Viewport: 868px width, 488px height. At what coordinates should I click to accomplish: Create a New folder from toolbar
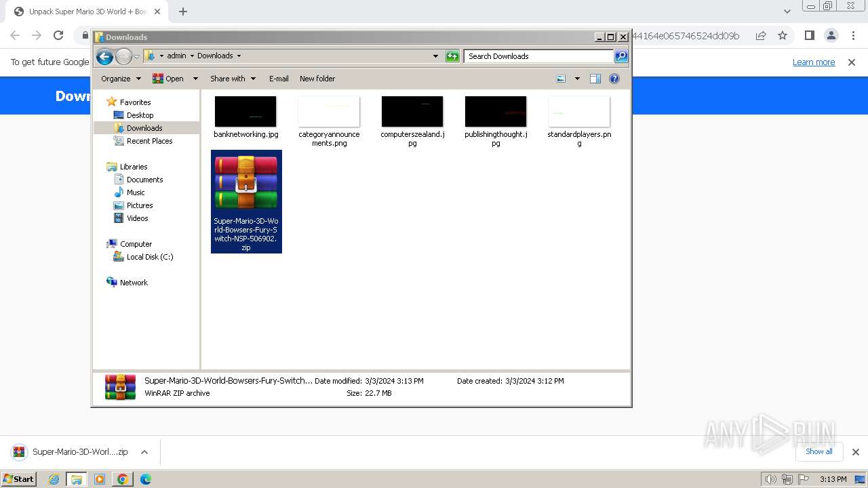tap(317, 79)
